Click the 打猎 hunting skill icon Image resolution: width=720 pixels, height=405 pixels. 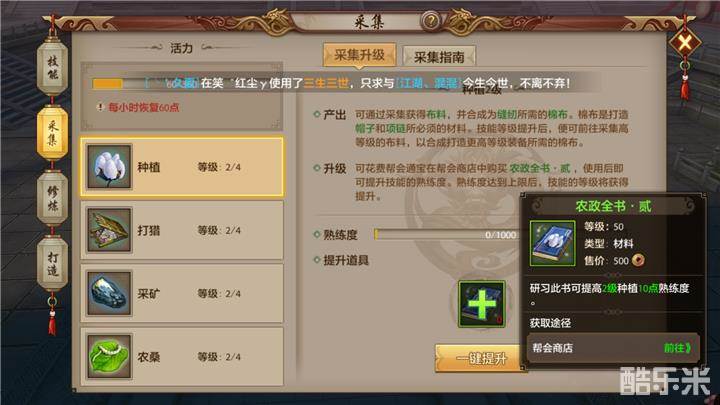(x=109, y=230)
